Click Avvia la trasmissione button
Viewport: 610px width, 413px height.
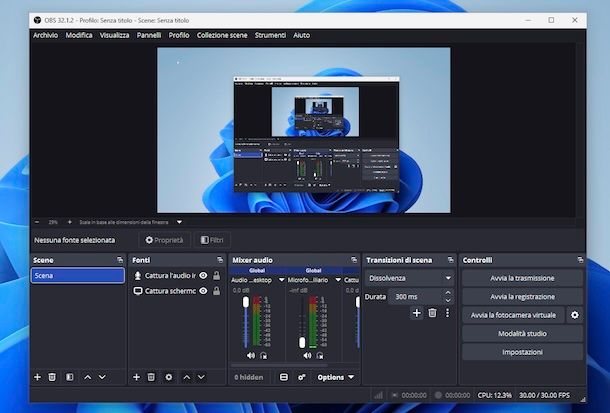click(x=522, y=278)
